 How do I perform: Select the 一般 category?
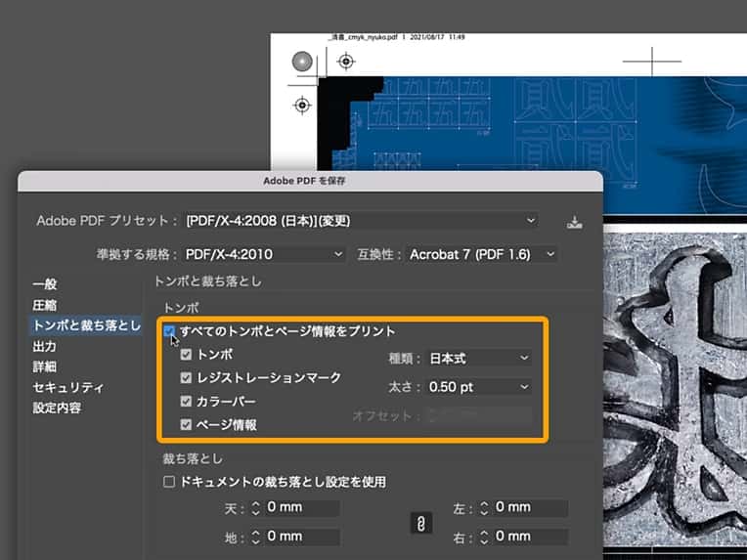45,284
